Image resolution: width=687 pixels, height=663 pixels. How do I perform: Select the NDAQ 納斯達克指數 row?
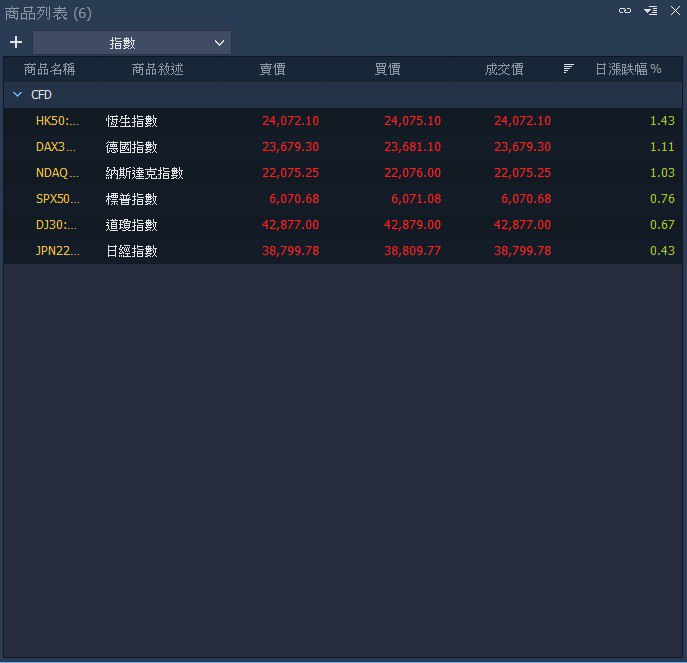tap(144, 173)
